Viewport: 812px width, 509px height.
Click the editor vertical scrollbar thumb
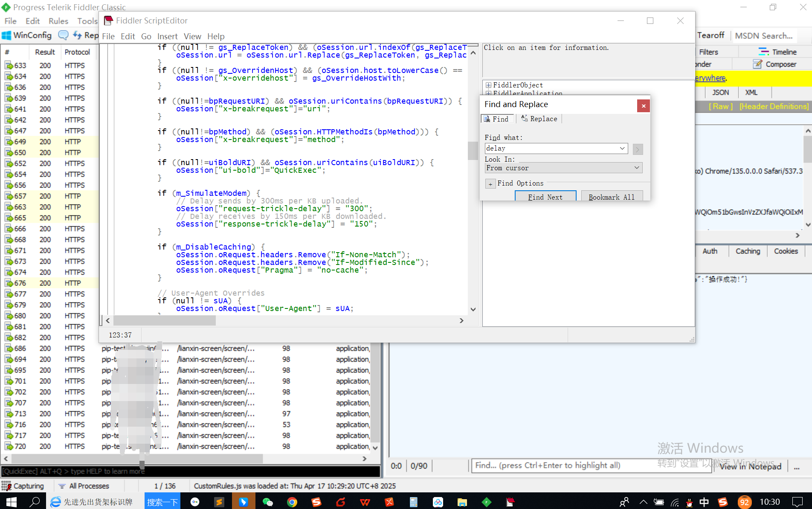473,150
